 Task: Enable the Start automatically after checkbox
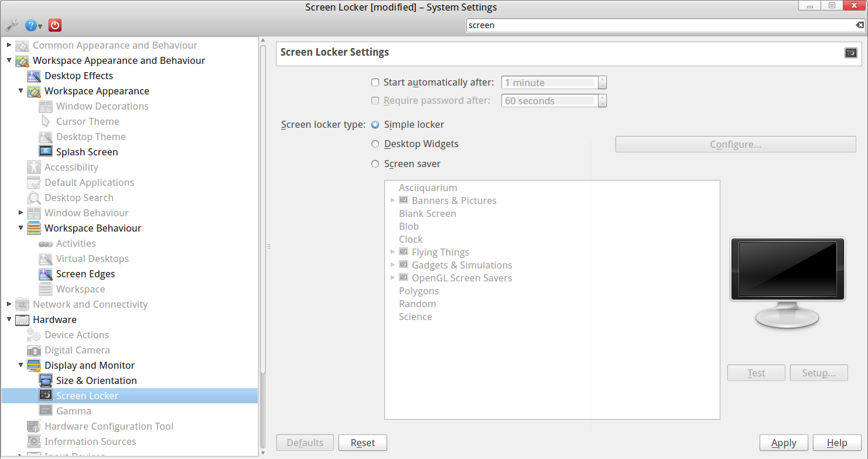(x=375, y=83)
